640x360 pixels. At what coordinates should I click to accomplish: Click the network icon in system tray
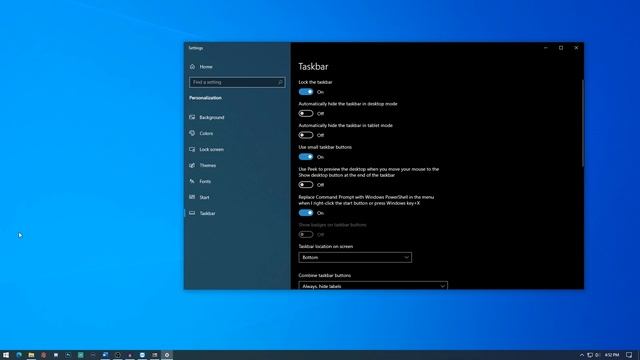[590, 355]
